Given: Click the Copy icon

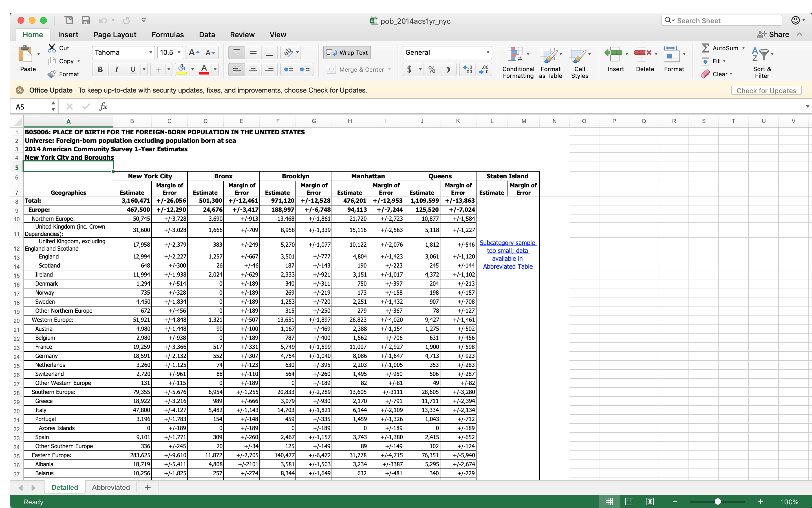Looking at the screenshot, I should [x=52, y=61].
